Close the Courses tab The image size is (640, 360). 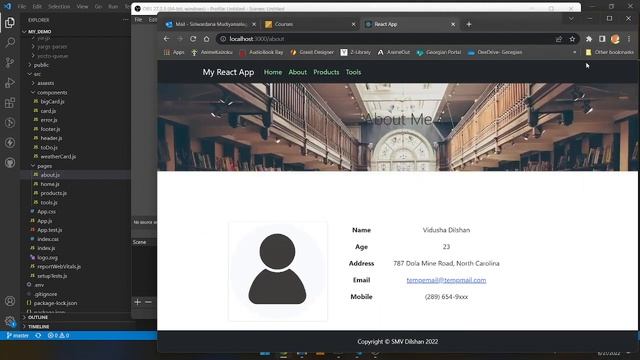coord(353,24)
